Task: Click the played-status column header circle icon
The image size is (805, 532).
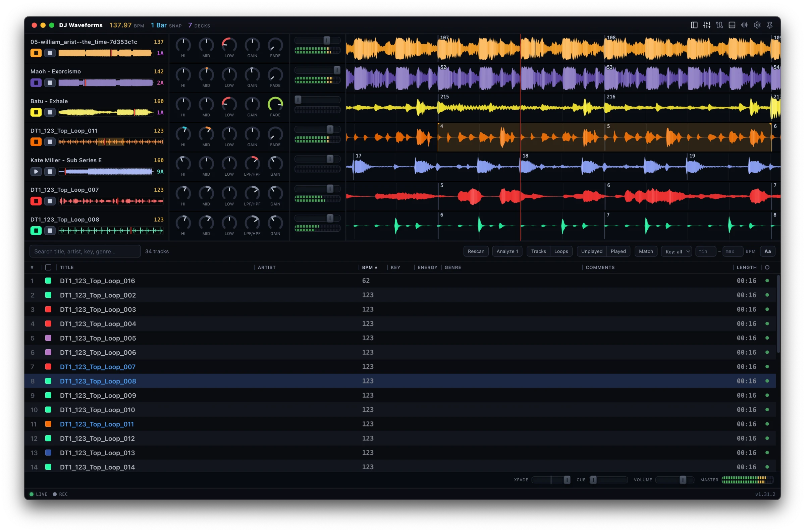Action: coord(767,268)
